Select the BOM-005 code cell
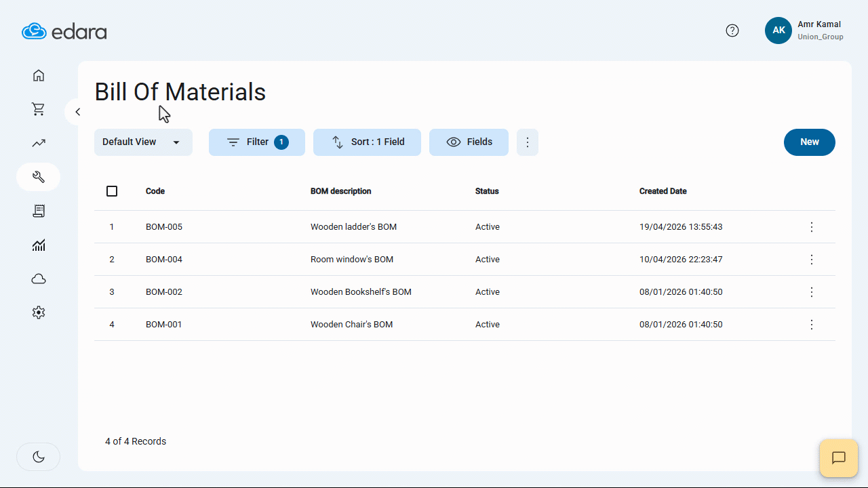Image resolution: width=868 pixels, height=488 pixels. tap(164, 227)
